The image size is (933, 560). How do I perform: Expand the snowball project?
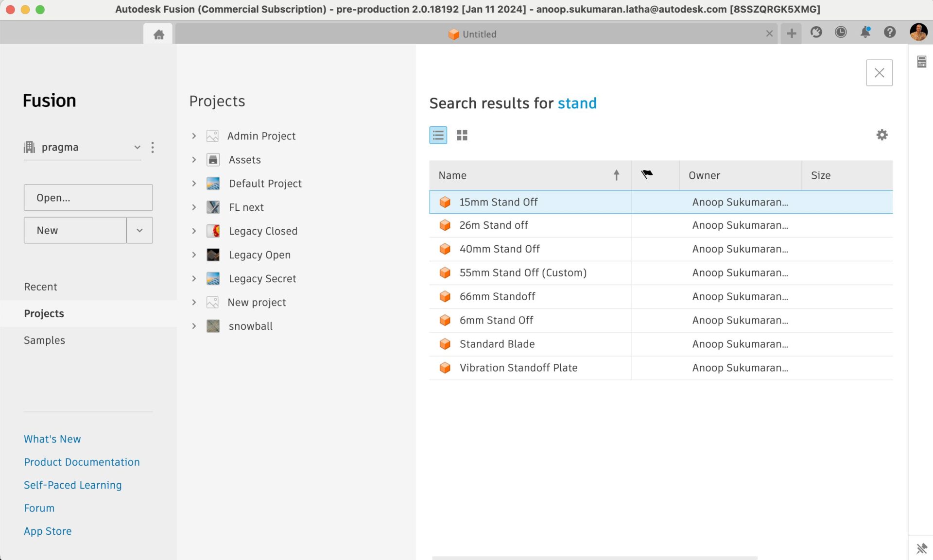point(194,326)
